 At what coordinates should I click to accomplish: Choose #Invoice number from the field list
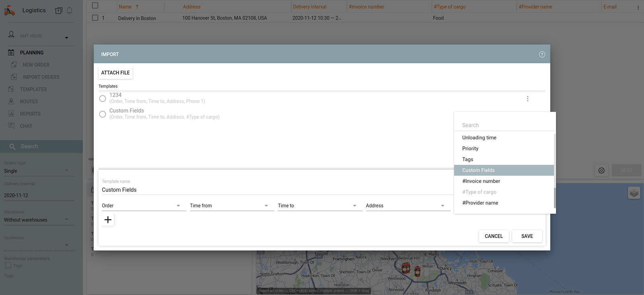coord(481,181)
